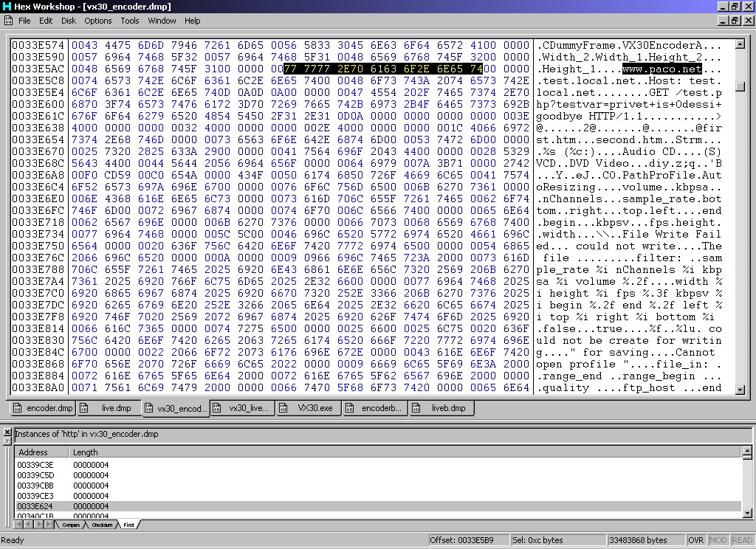
Task: Switch to the encoderb... document tab
Action: (375, 408)
